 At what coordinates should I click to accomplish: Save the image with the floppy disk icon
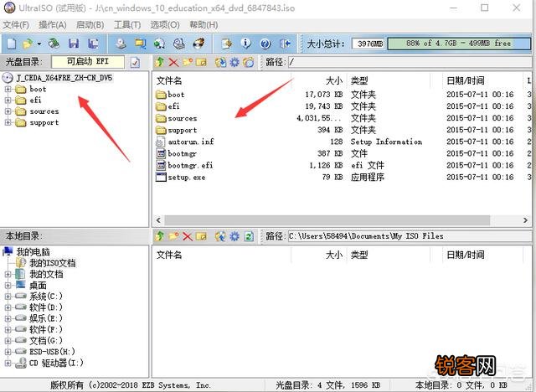(74, 44)
